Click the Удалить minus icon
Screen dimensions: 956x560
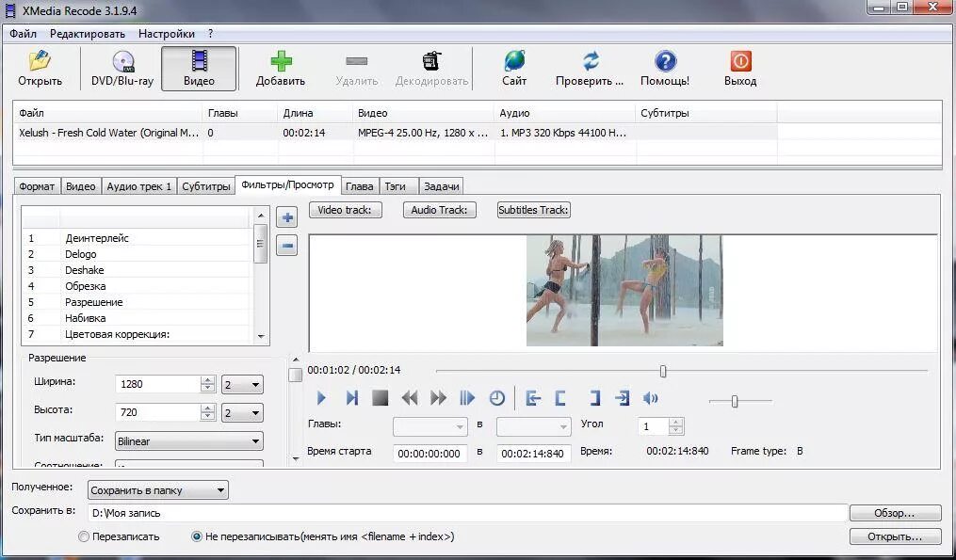point(357,61)
